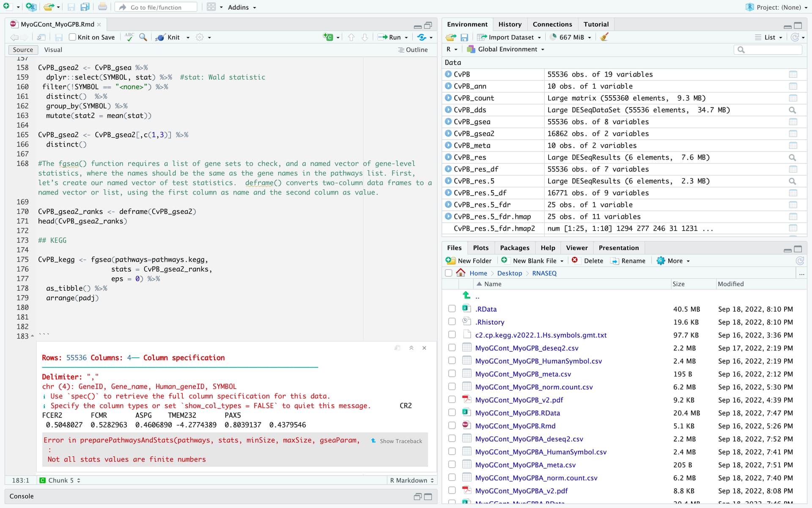812x508 pixels.
Task: Click the Go to file/function field
Action: click(x=156, y=7)
